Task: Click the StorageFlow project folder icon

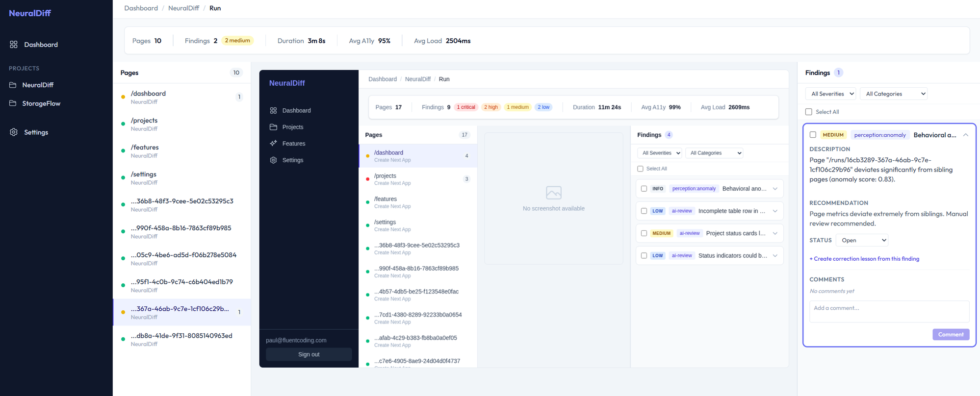Action: click(13, 103)
